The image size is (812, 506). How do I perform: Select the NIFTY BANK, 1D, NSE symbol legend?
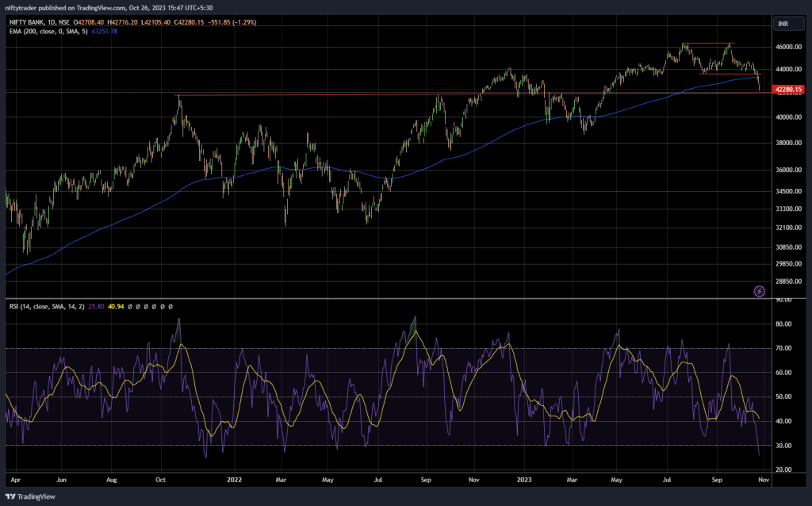pyautogui.click(x=40, y=22)
